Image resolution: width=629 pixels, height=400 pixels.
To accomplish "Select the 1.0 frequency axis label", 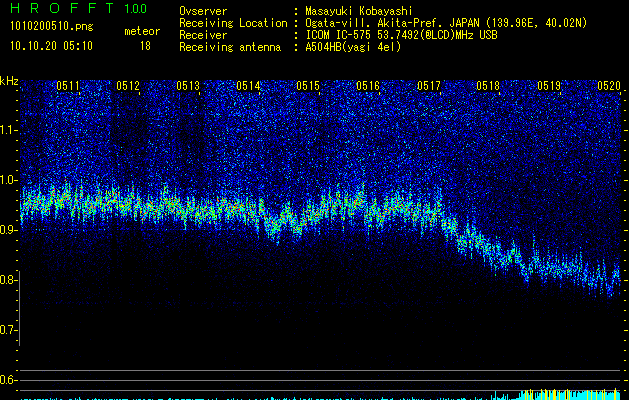I will [9, 180].
